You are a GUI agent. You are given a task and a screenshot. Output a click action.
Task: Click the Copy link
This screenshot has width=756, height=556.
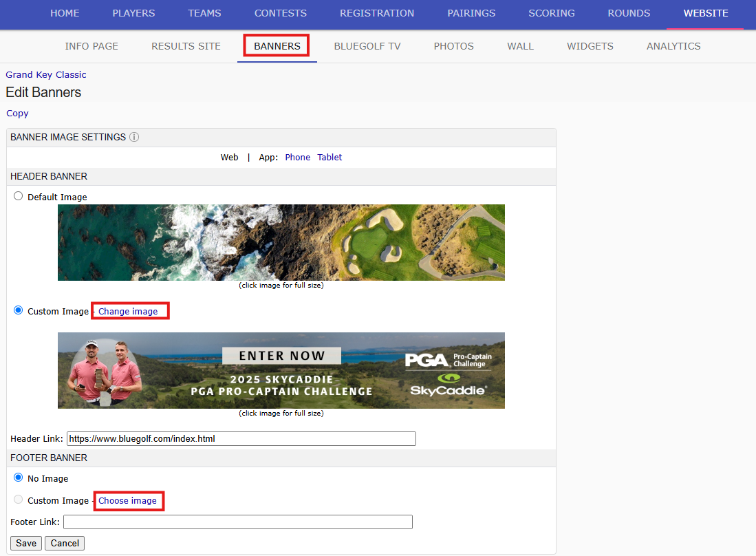tap(17, 114)
